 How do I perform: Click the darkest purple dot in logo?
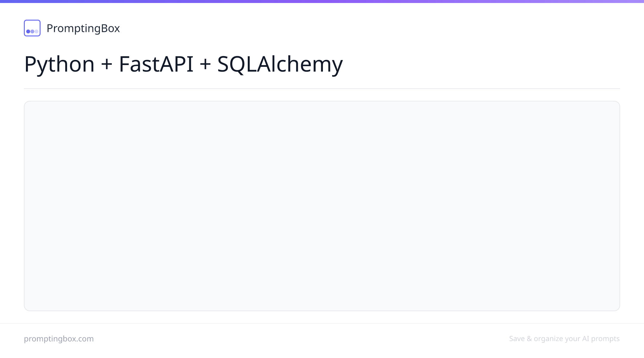(x=28, y=31)
